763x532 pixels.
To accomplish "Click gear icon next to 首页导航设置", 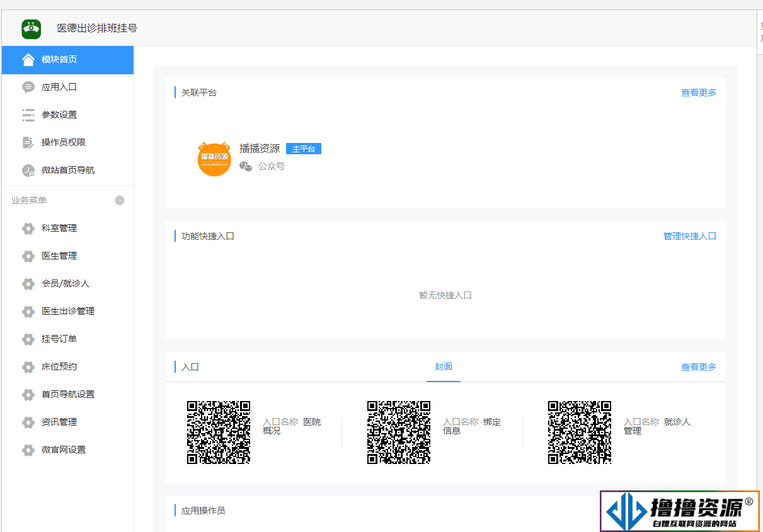I will tap(28, 394).
